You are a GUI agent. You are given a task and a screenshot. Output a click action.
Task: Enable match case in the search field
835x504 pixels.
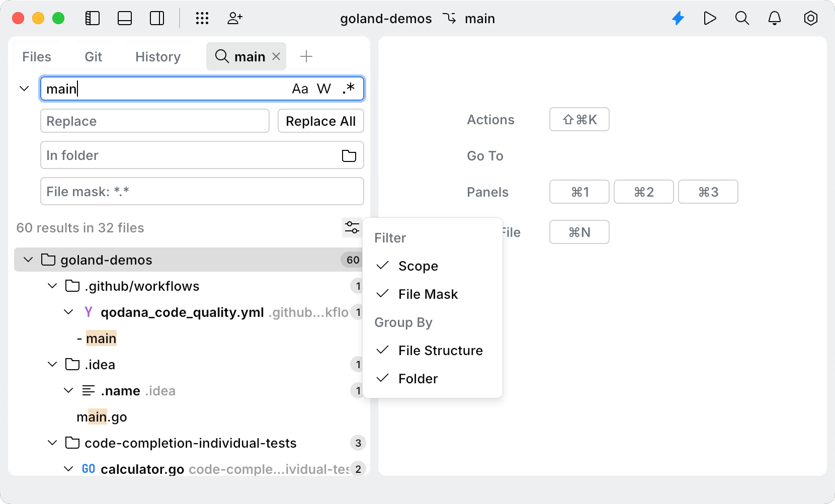[300, 89]
